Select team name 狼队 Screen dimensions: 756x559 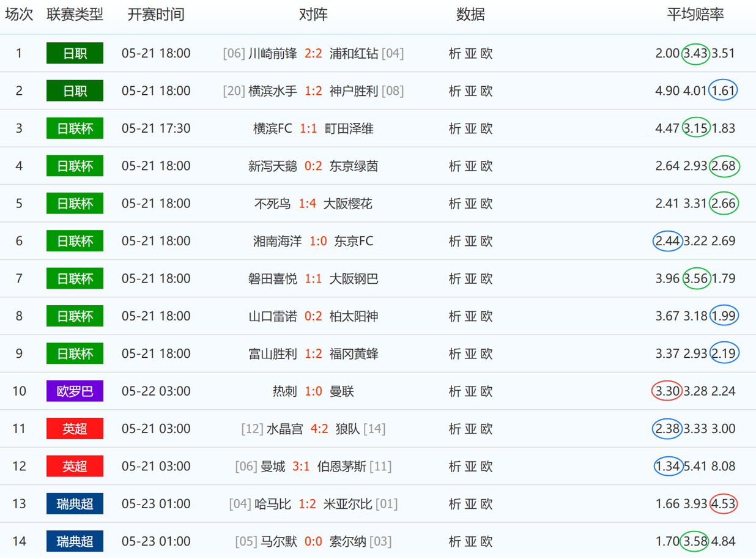(347, 429)
